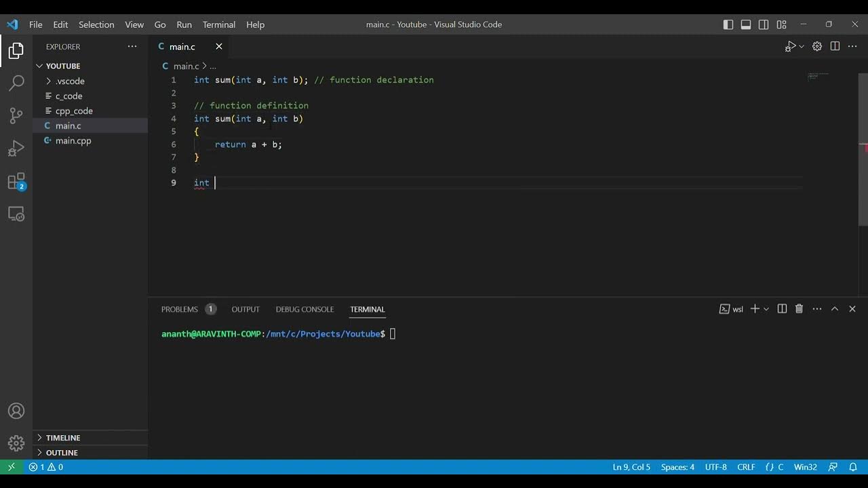Open the run options dropdown arrow
The width and height of the screenshot is (868, 488).
coord(802,47)
